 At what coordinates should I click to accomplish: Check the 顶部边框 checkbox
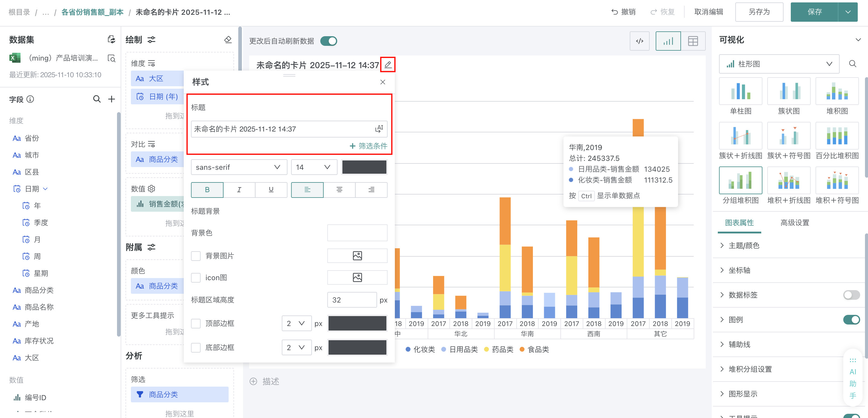tap(196, 323)
